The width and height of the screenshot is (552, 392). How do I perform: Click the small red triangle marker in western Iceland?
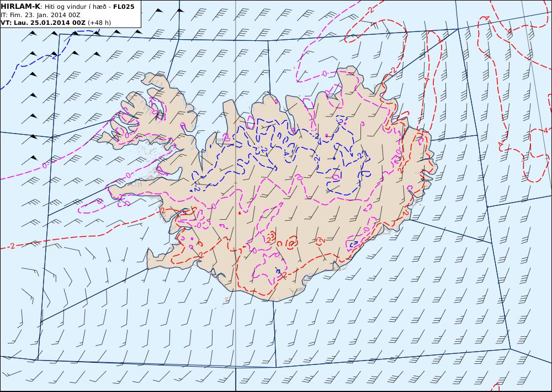[240, 213]
